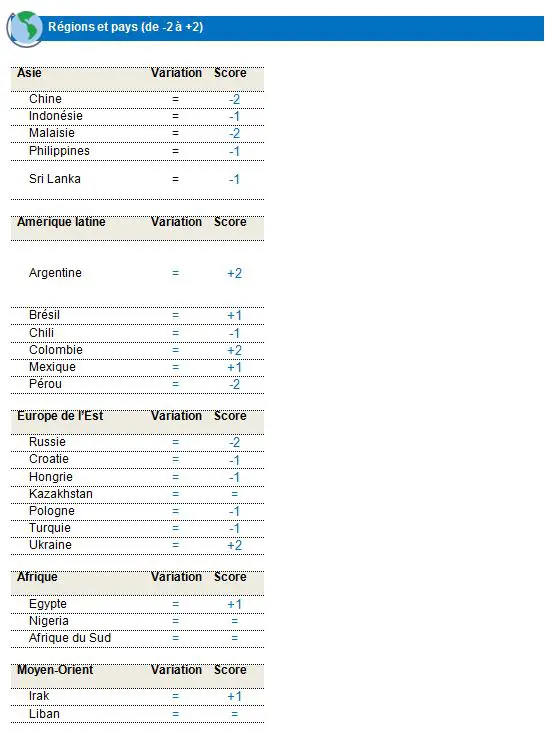Click the Europe de l'Est heading
The height and width of the screenshot is (742, 549).
[60, 416]
